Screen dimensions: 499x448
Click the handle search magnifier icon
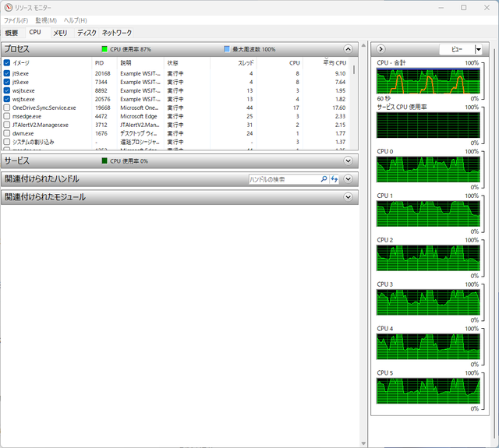pos(324,179)
